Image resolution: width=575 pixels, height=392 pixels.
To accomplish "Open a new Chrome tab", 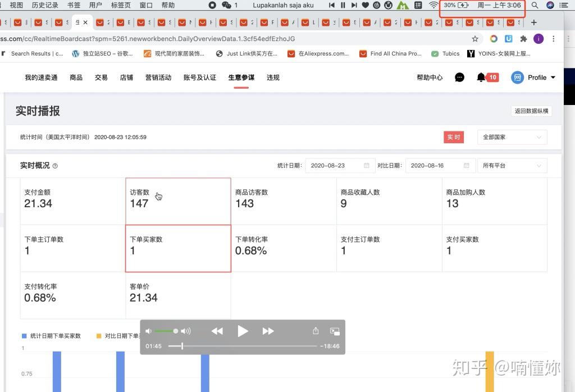I will pyautogui.click(x=534, y=22).
